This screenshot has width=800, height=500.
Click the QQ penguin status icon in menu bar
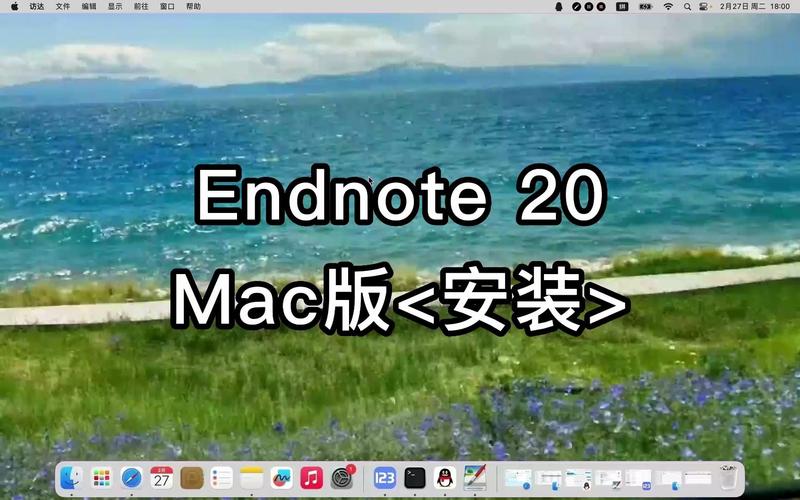(x=559, y=7)
